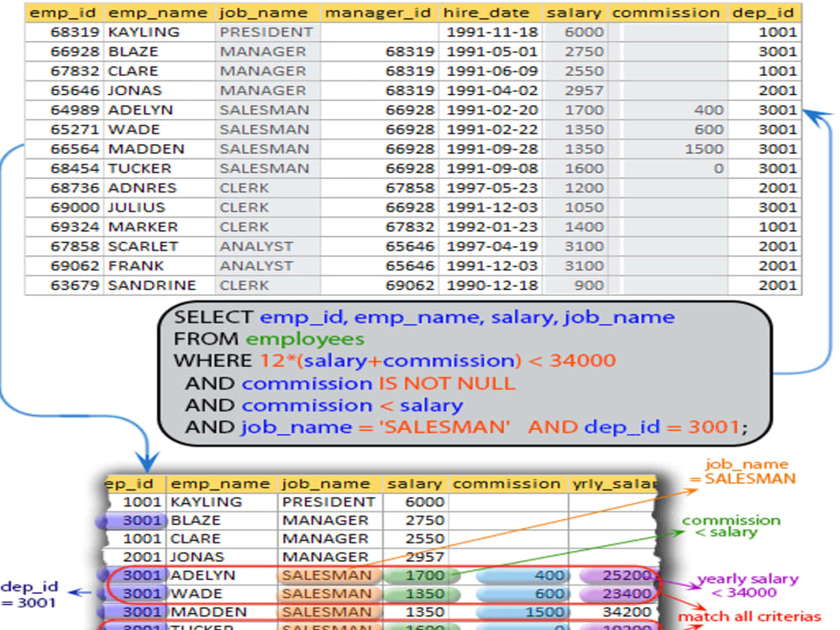Viewport: 840px width, 630px height.
Task: Select hire date 1991-02-20
Action: coord(491,110)
